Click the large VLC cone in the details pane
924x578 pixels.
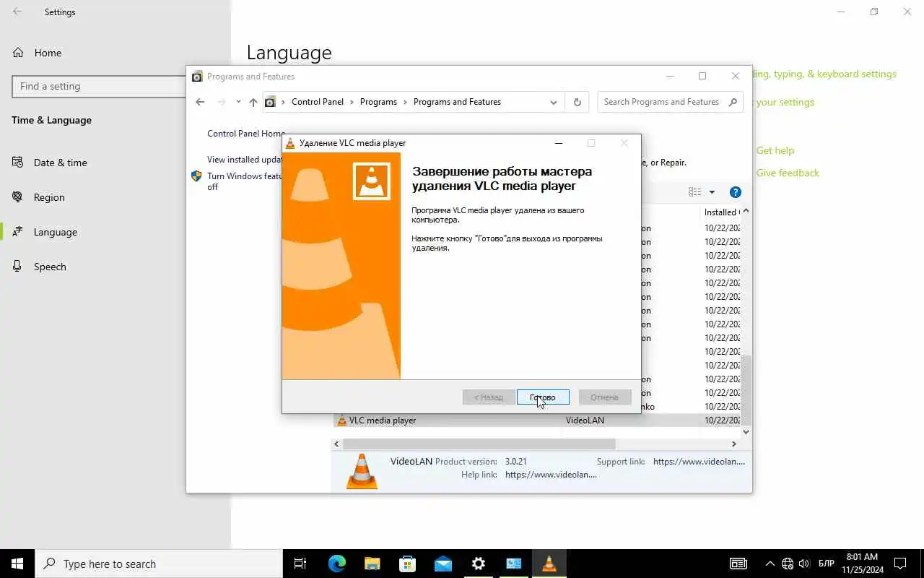362,471
